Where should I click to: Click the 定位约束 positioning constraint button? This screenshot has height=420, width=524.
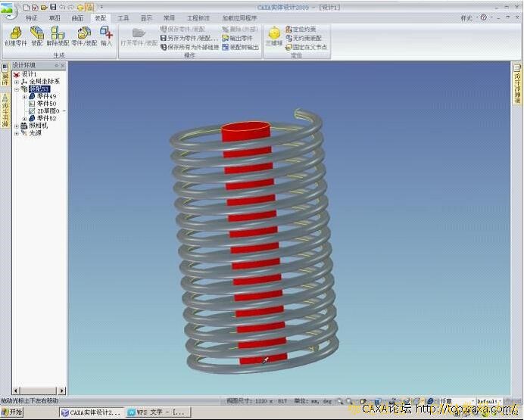click(306, 29)
